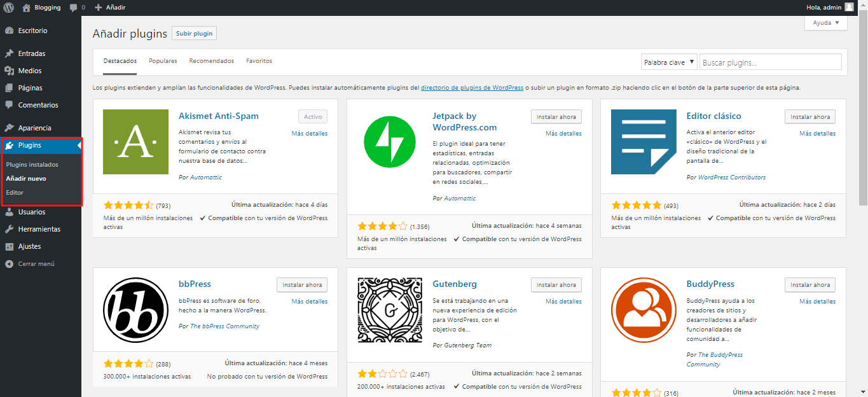This screenshot has width=868, height=397.
Task: Open Más detalles for bbPress
Action: click(x=310, y=302)
